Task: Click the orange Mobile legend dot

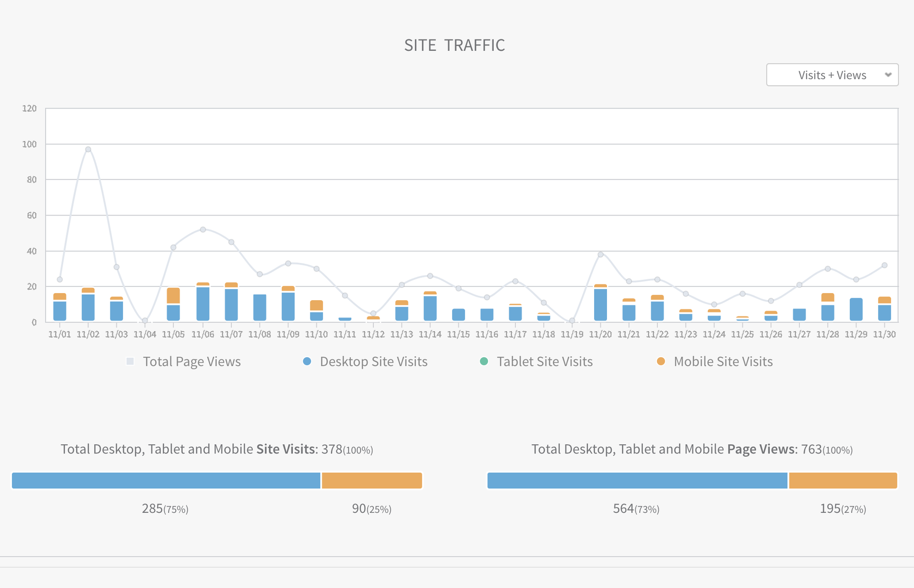Action: pyautogui.click(x=661, y=362)
